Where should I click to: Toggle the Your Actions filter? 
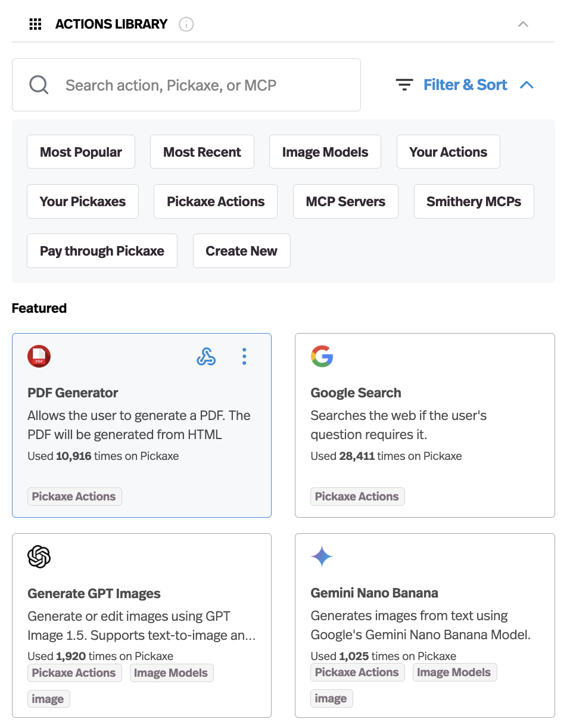(x=448, y=151)
